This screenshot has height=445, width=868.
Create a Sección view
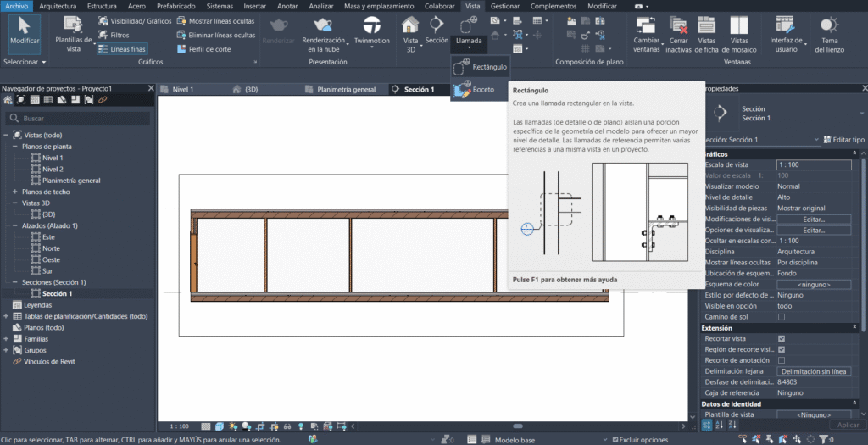click(x=437, y=30)
